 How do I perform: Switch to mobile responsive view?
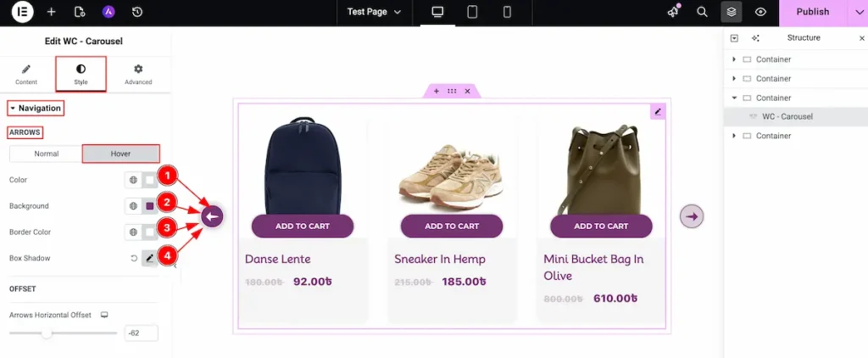point(508,12)
